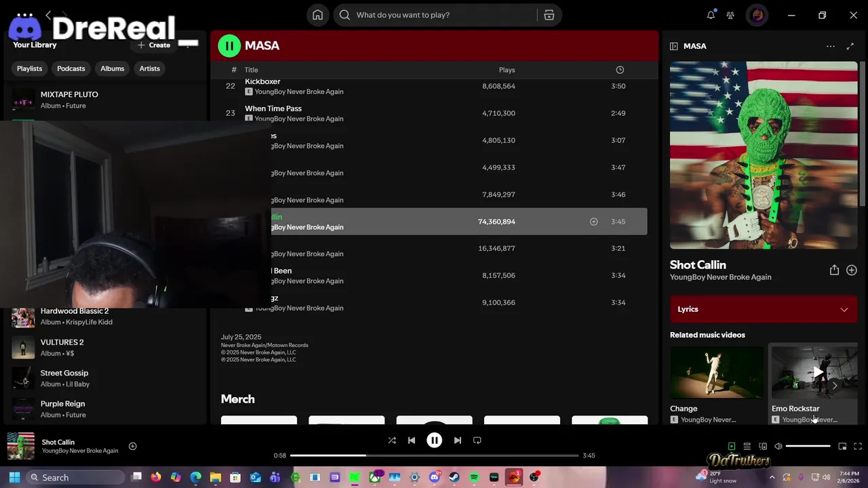Toggle Now Playing view button in player bar

pos(732,446)
